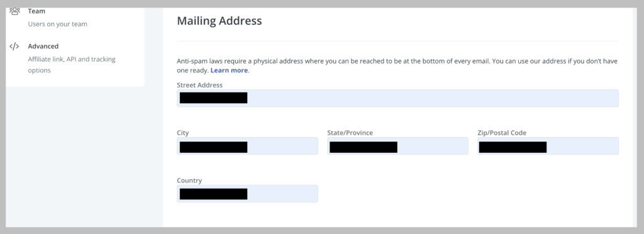Select 'Affiliate link, API and tracking options' text
644x234 pixels.
click(72, 64)
